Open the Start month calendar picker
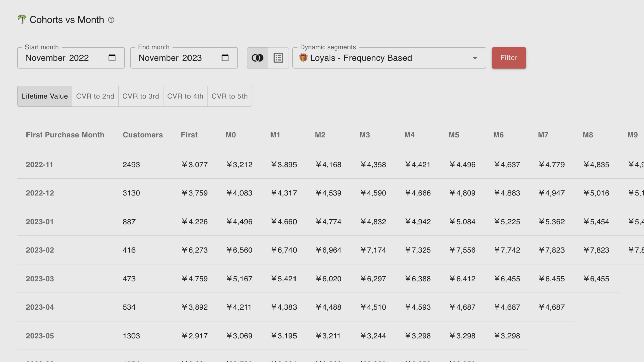This screenshot has width=644, height=362. [x=112, y=58]
